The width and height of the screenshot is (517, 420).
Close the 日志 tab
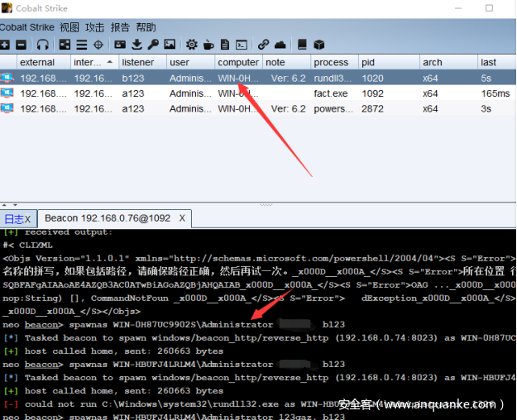click(27, 219)
